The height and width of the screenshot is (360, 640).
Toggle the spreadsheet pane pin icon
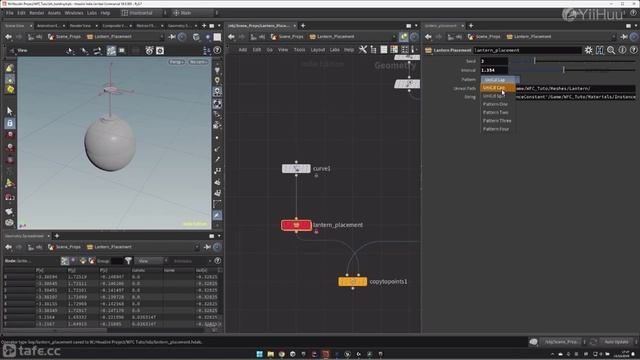pyautogui.click(x=207, y=247)
